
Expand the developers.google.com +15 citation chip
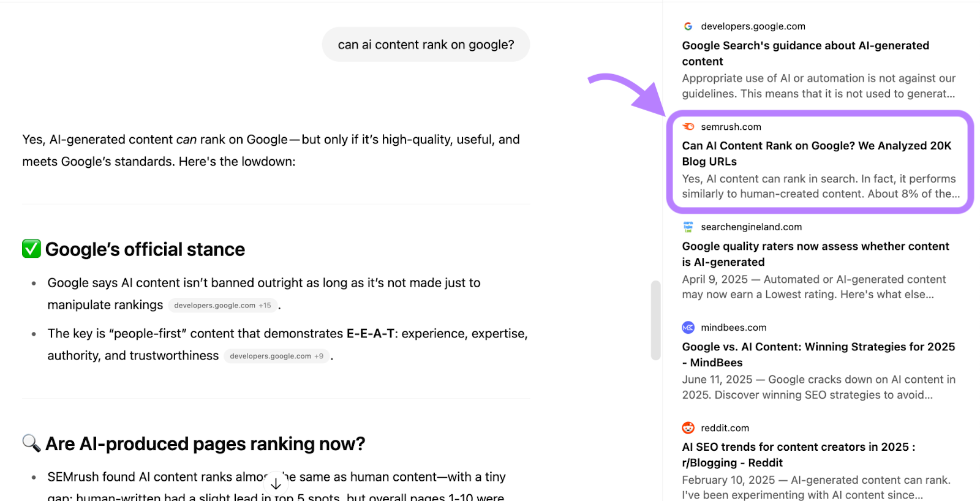[x=222, y=305]
